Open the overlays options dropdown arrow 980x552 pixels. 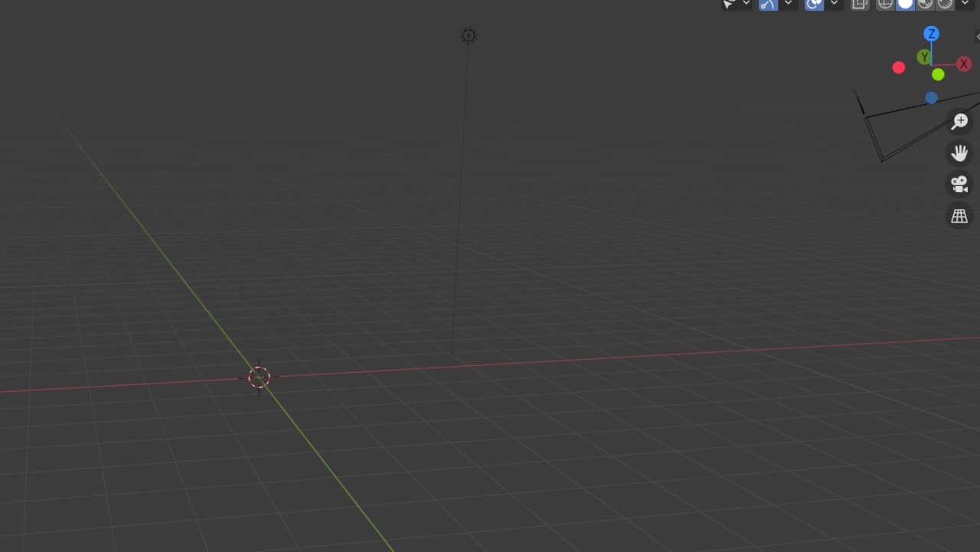(834, 4)
